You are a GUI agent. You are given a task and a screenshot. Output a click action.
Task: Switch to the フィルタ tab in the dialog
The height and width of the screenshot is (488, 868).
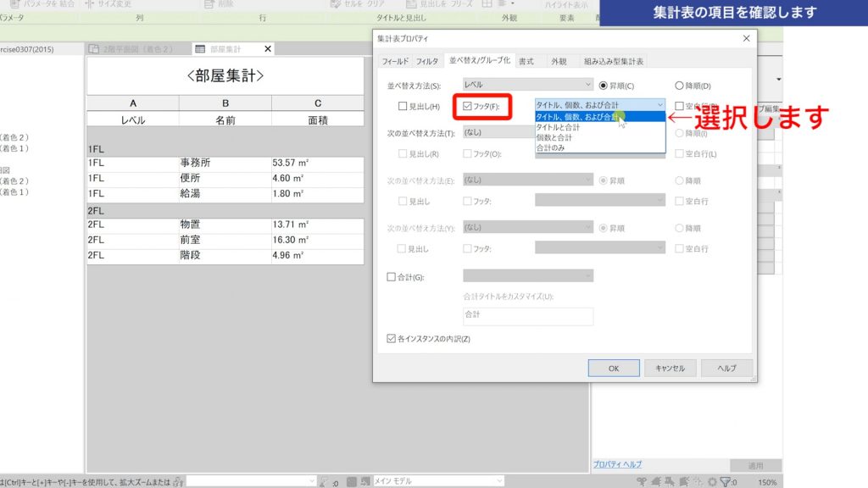click(429, 59)
